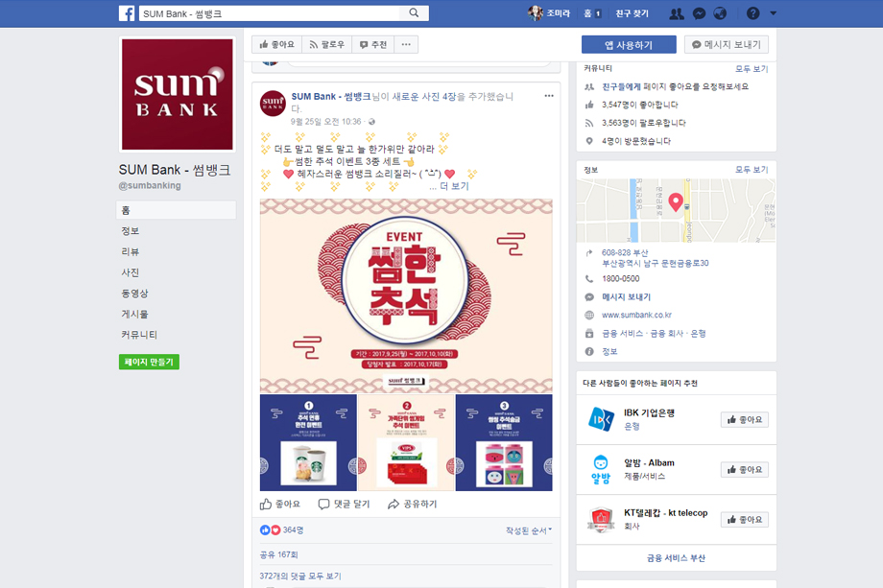
Task: Open the friend requests icon
Action: coord(677,13)
